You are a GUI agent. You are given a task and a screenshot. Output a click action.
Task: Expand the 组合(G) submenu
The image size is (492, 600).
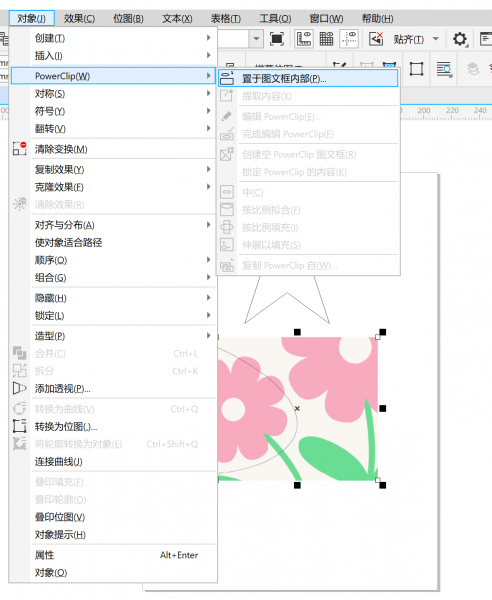[x=114, y=277]
